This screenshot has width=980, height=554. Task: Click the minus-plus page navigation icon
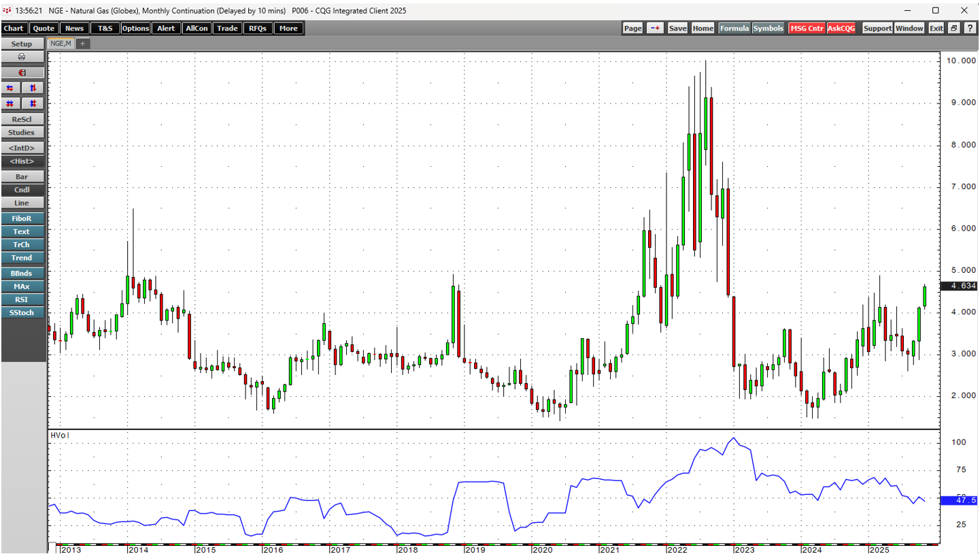(x=655, y=28)
